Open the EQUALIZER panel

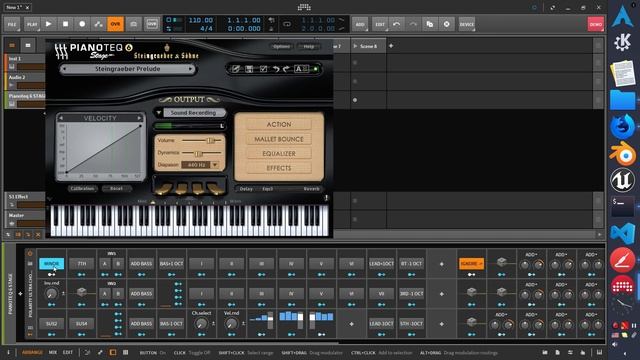point(279,154)
